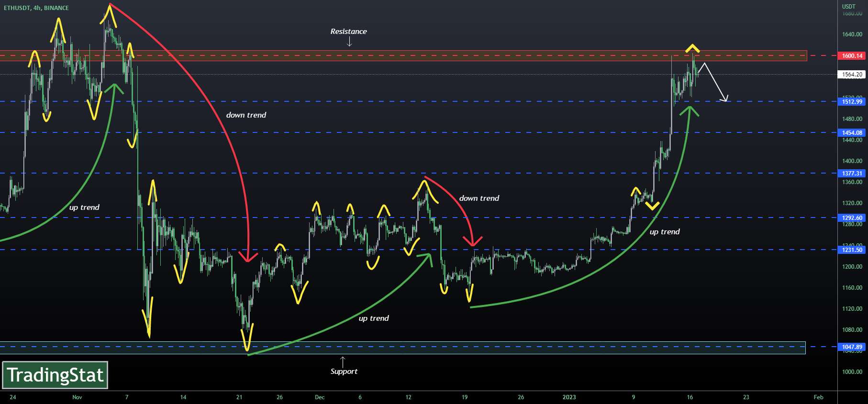Click the Nov label on time axis
Screen dimensions: 868x404
point(77,397)
